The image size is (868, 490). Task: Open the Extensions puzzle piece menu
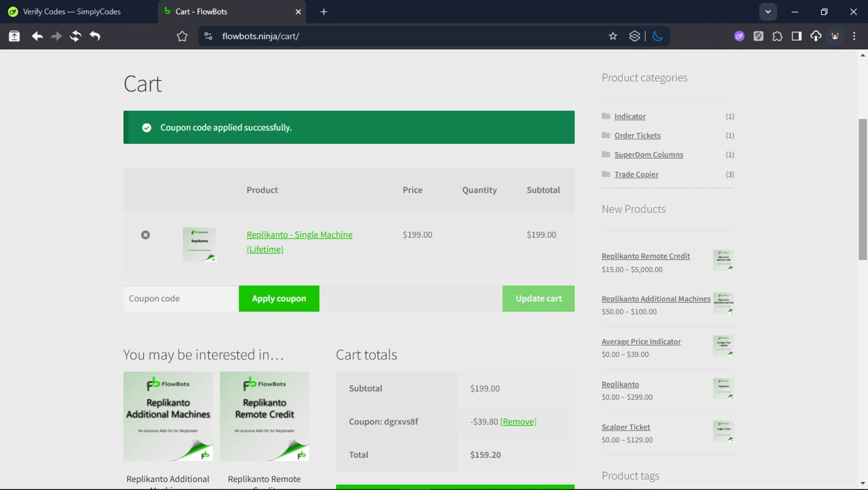pos(777,36)
